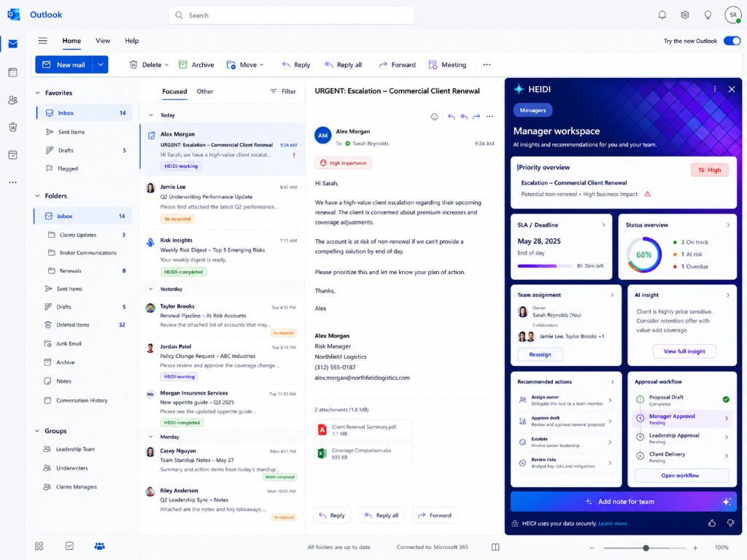Image resolution: width=747 pixels, height=560 pixels.
Task: Open the Help ribbon tab
Action: (132, 41)
